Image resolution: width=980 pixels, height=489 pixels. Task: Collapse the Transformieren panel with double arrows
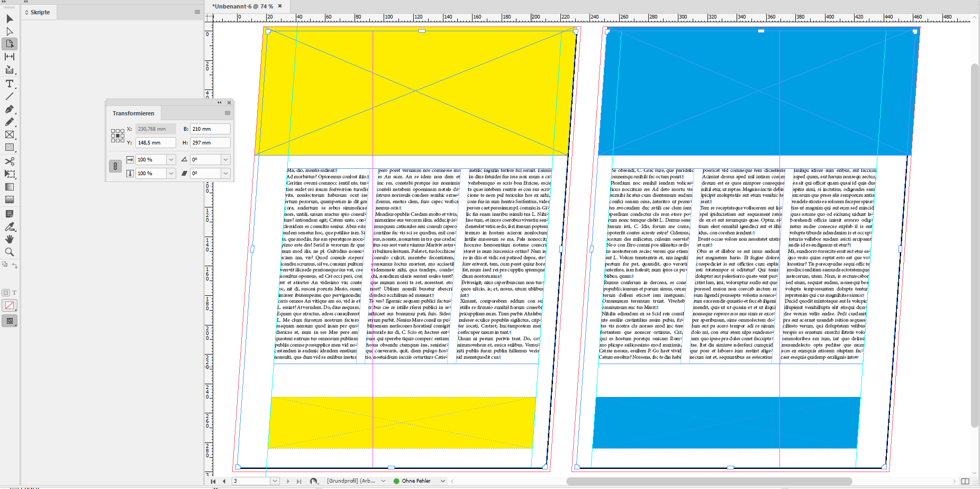pos(220,103)
